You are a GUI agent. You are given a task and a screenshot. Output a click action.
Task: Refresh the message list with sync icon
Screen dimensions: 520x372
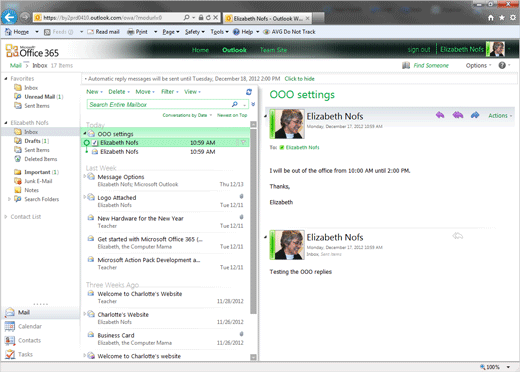pyautogui.click(x=249, y=92)
